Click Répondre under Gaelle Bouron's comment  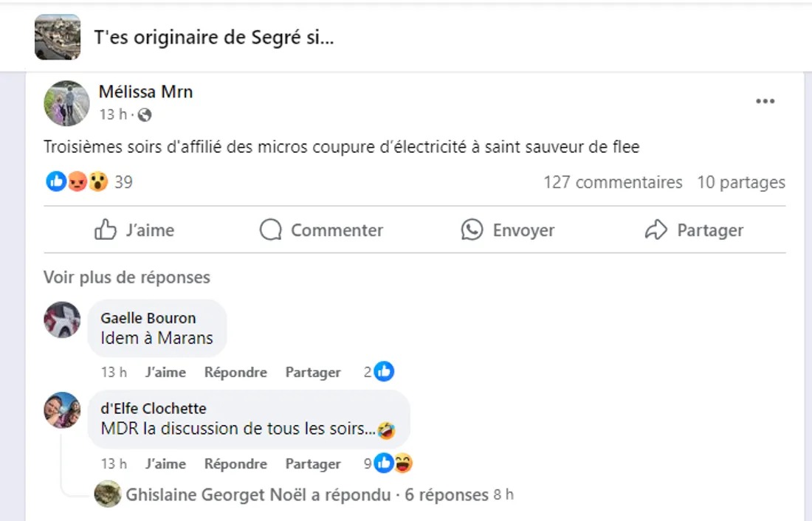[235, 372]
